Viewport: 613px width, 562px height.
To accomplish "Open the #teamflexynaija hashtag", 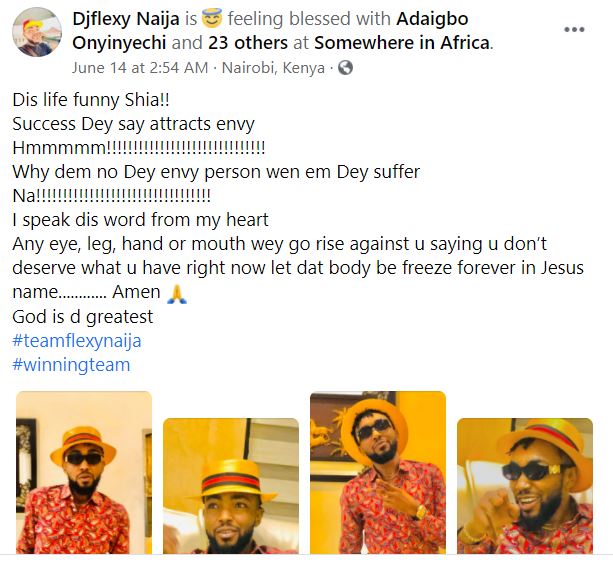I will 76,341.
